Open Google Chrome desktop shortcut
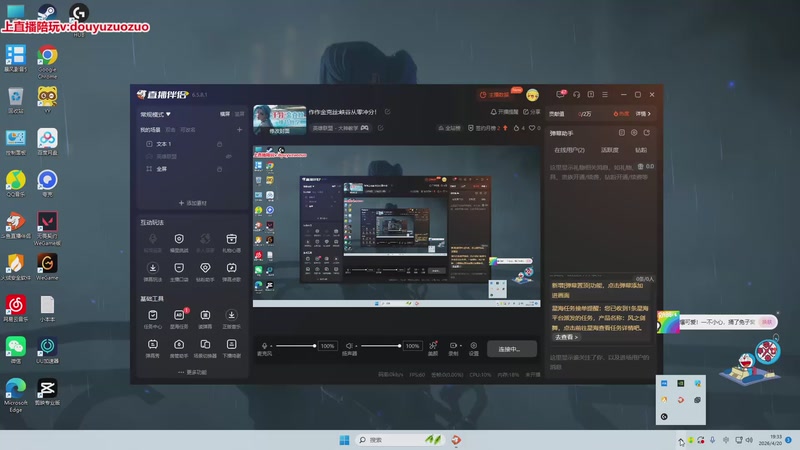 [47, 61]
